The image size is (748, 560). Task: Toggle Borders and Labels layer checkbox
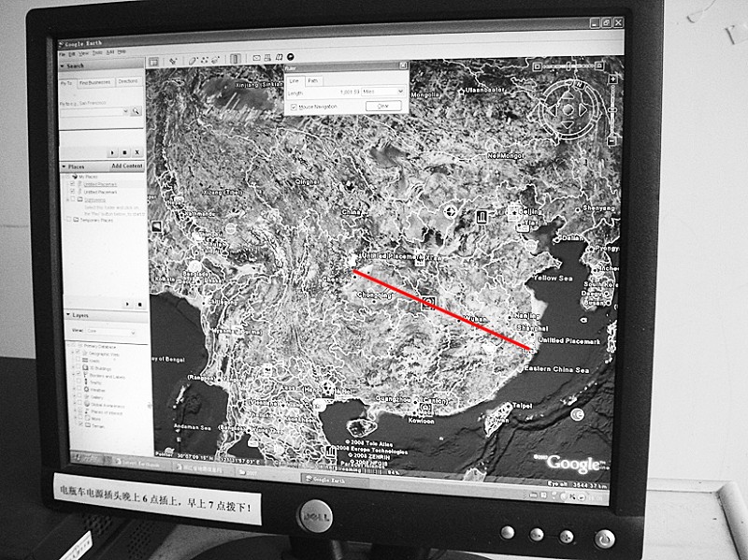(x=79, y=373)
